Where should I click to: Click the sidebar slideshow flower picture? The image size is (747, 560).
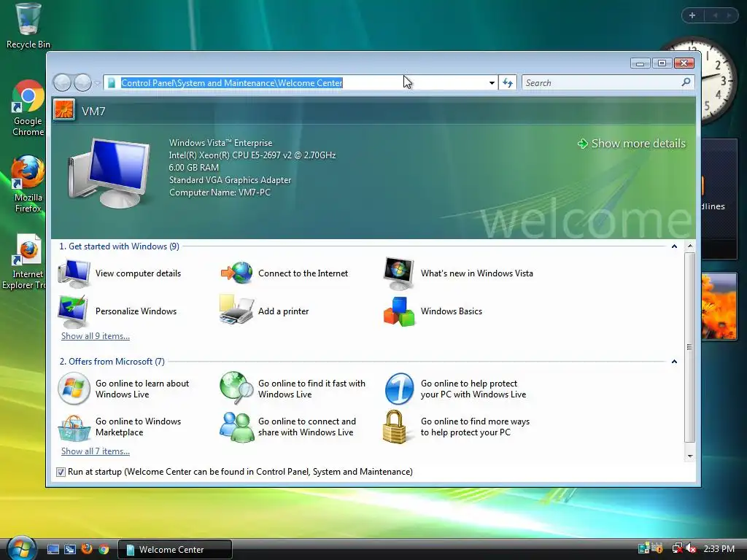[719, 306]
